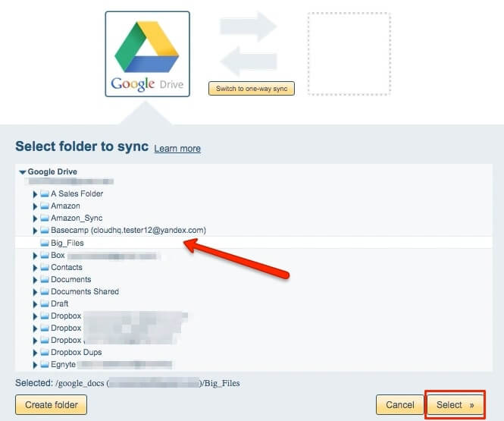Viewport: 504px width, 421px height.
Task: Confirm with the Select » button
Action: pyautogui.click(x=455, y=404)
